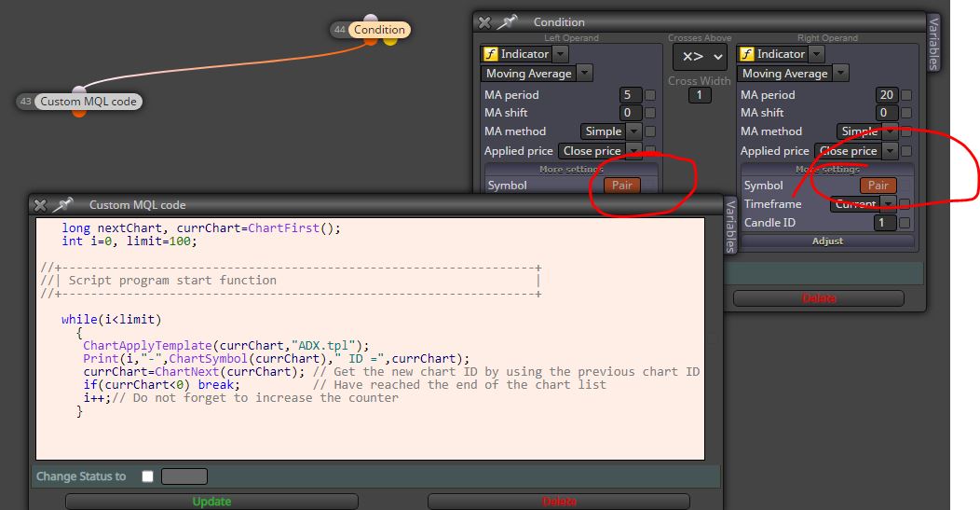Click input connector atop Custom MQL code block
This screenshot has width=980, height=510.
click(x=79, y=90)
